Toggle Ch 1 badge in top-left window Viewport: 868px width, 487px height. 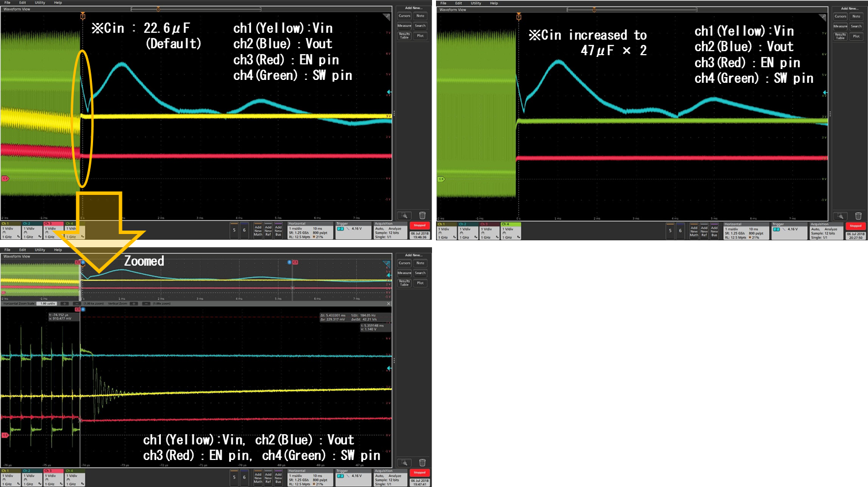tap(11, 231)
